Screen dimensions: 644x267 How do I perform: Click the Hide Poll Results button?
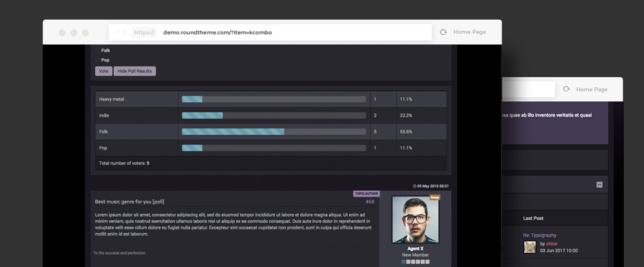pos(135,71)
